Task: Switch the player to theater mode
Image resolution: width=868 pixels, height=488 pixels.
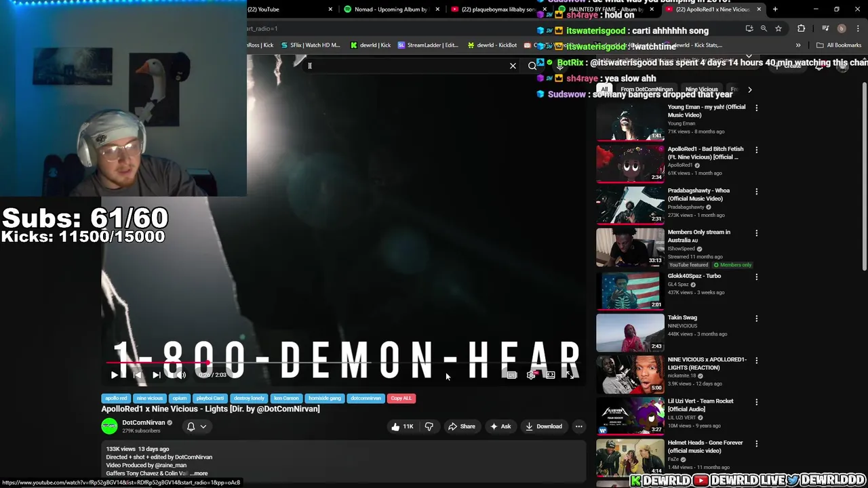Action: tap(550, 375)
